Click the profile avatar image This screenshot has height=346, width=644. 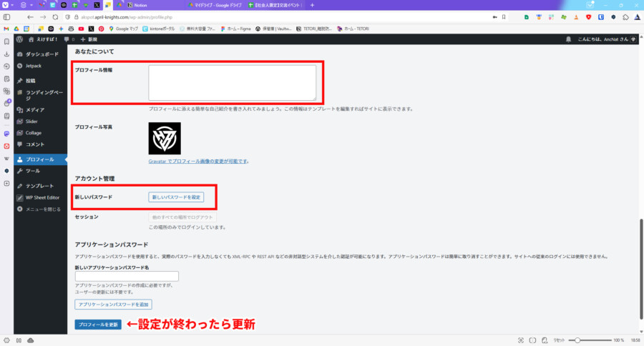coord(165,138)
